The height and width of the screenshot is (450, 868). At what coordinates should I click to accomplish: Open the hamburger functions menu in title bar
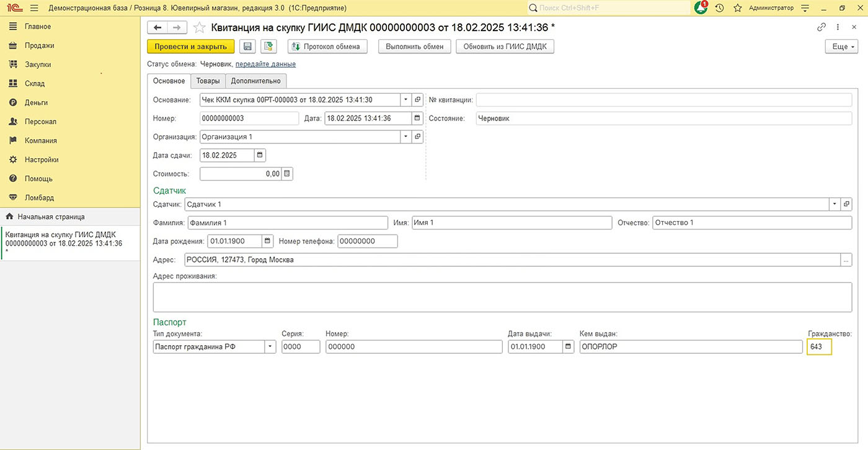(34, 8)
